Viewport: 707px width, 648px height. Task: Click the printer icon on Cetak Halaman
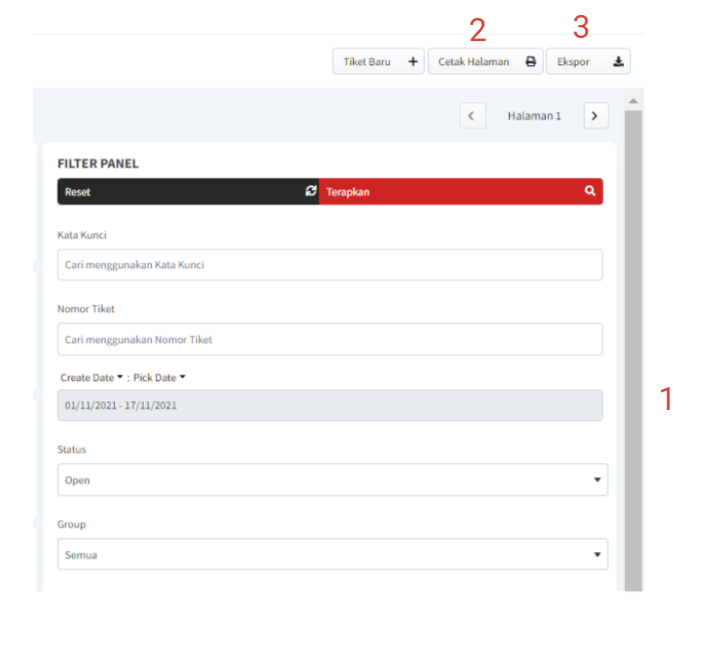pyautogui.click(x=531, y=62)
